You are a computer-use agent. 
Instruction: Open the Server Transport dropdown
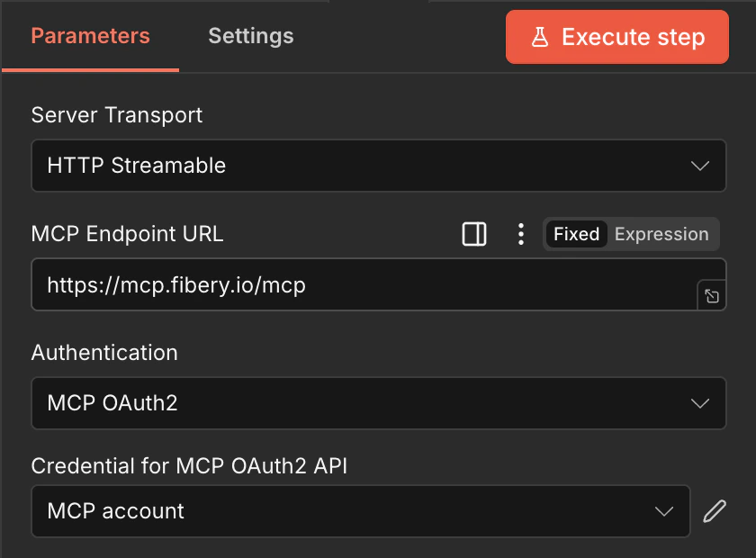[x=378, y=166]
